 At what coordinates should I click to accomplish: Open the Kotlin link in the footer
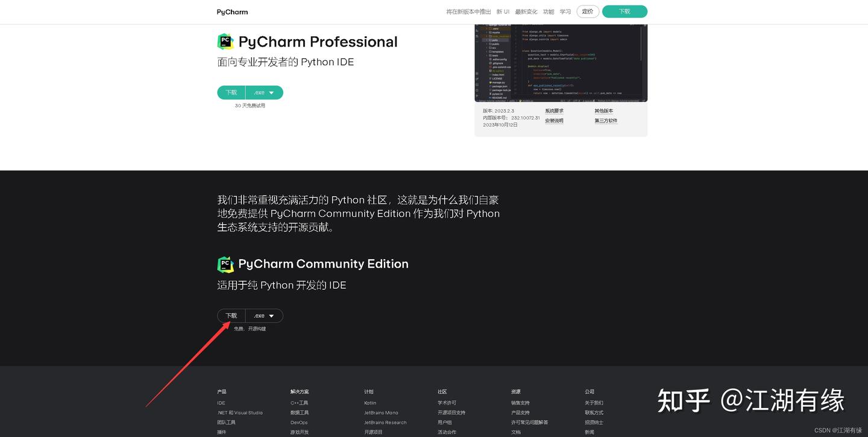pos(370,403)
